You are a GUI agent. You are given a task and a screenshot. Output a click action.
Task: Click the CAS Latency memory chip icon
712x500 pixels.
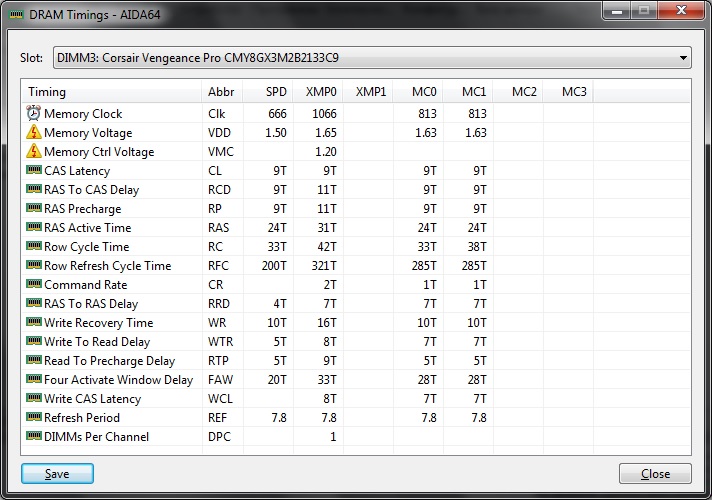click(34, 170)
